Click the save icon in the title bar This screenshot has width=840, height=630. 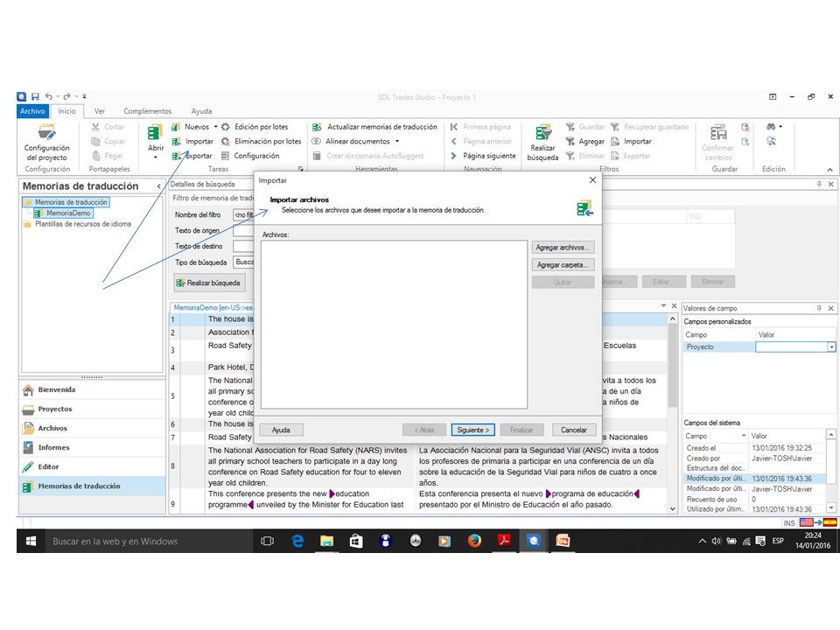click(35, 96)
